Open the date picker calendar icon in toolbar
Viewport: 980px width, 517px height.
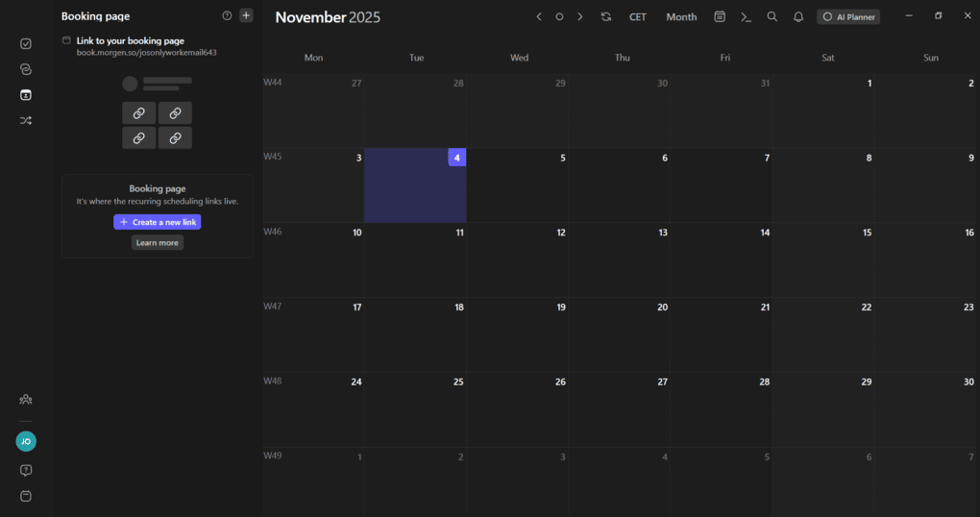pyautogui.click(x=720, y=17)
